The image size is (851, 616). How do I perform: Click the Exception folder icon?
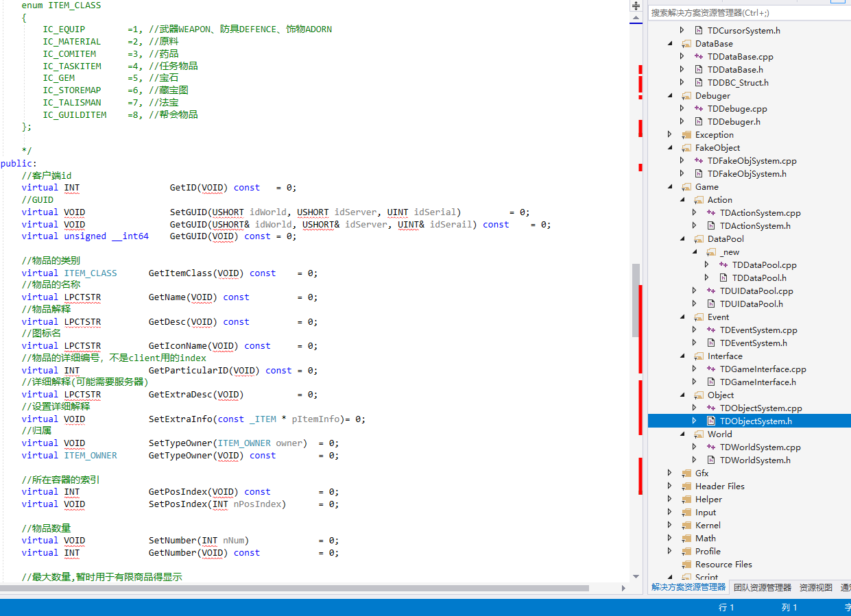click(x=686, y=135)
